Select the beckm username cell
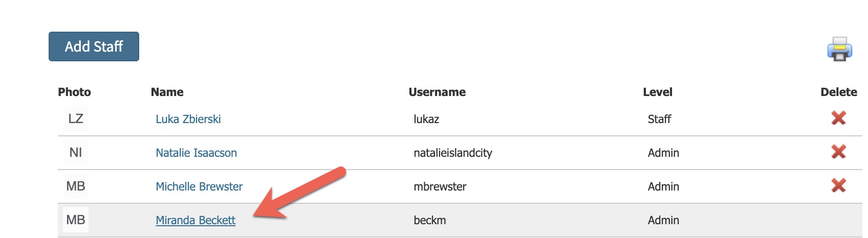This screenshot has width=868, height=238. pos(430,220)
